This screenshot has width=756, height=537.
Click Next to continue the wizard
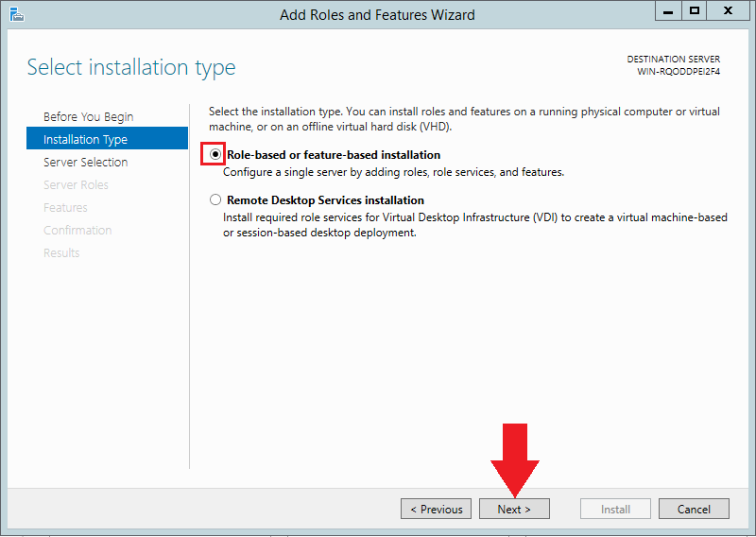pyautogui.click(x=514, y=509)
